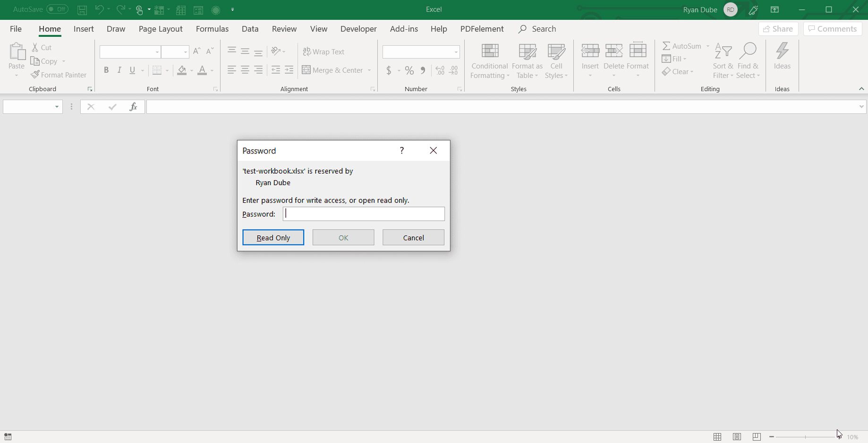Click Insert cells icon

tap(590, 51)
